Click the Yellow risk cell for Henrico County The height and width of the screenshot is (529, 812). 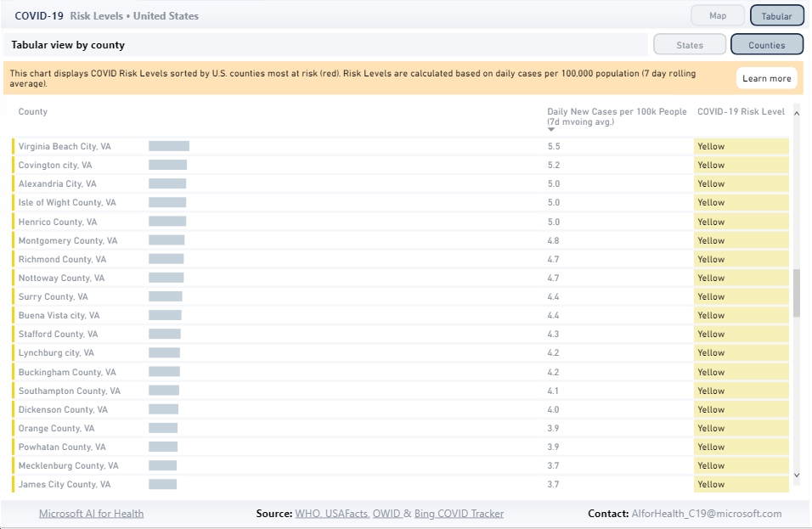(x=741, y=222)
